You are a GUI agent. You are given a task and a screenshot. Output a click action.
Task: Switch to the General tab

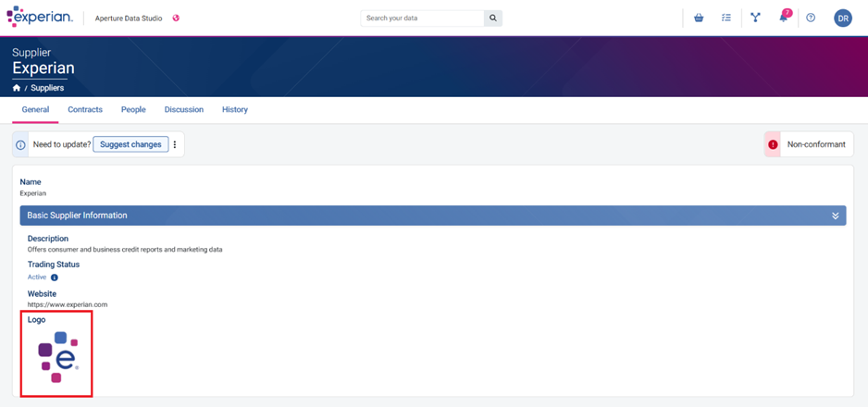[35, 109]
